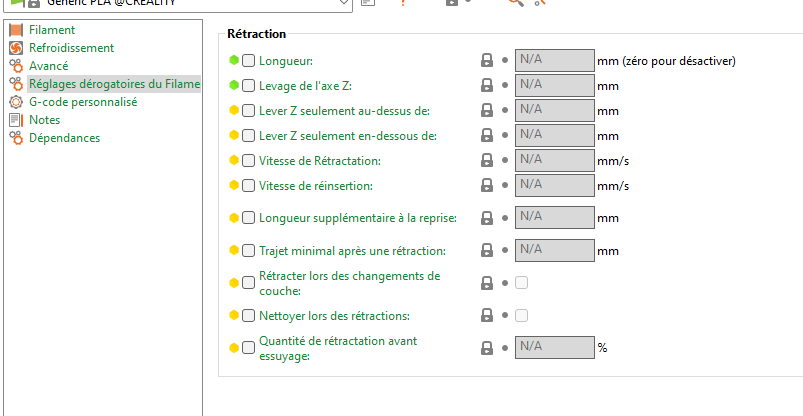Click the lock icon for Levage de l'axe Z
This screenshot has width=803, height=416.
tap(487, 85)
